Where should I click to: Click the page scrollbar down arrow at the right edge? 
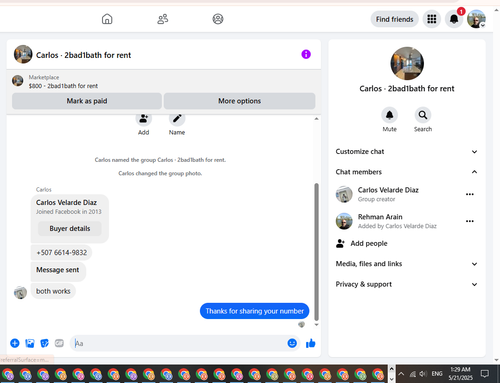497,360
